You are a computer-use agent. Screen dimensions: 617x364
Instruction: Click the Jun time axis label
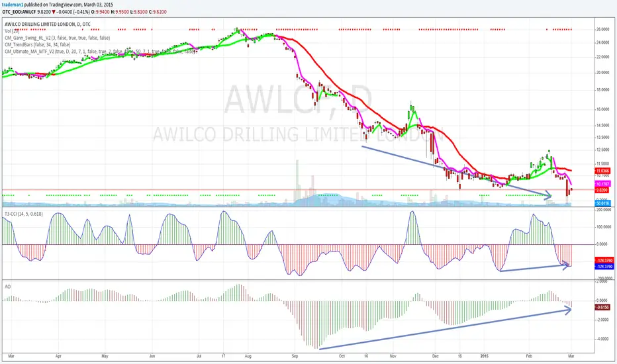152,356
